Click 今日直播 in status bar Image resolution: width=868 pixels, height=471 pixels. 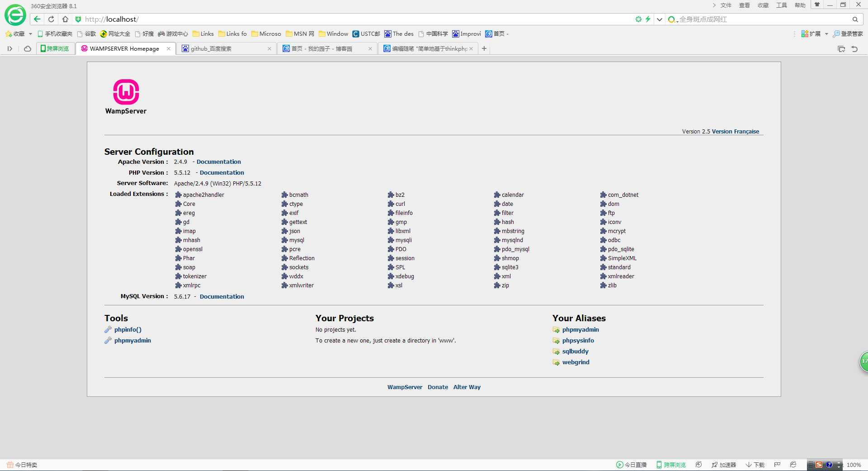631,465
